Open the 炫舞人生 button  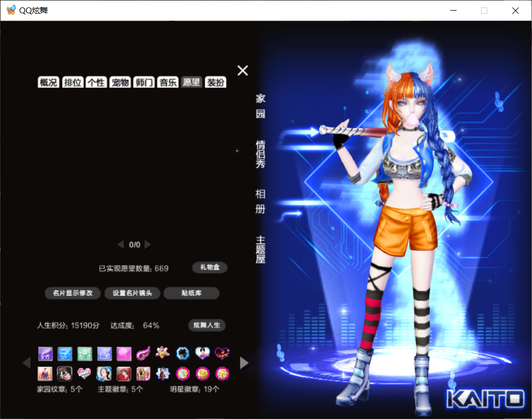pos(207,326)
